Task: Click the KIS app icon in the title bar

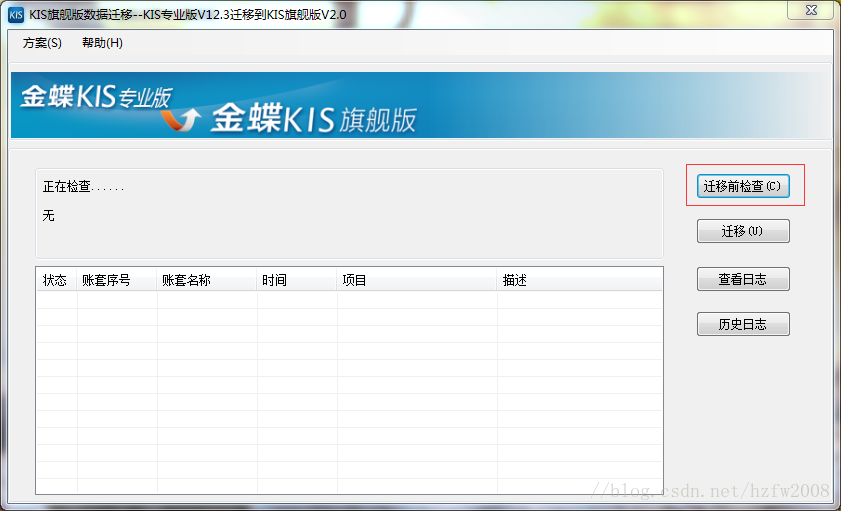Action: pos(16,14)
